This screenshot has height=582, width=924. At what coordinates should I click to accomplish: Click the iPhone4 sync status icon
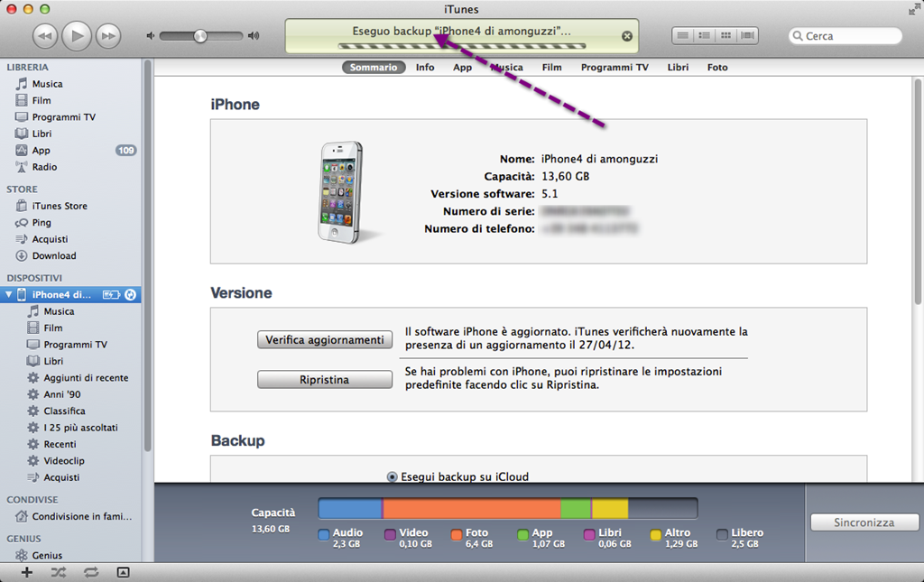click(130, 294)
